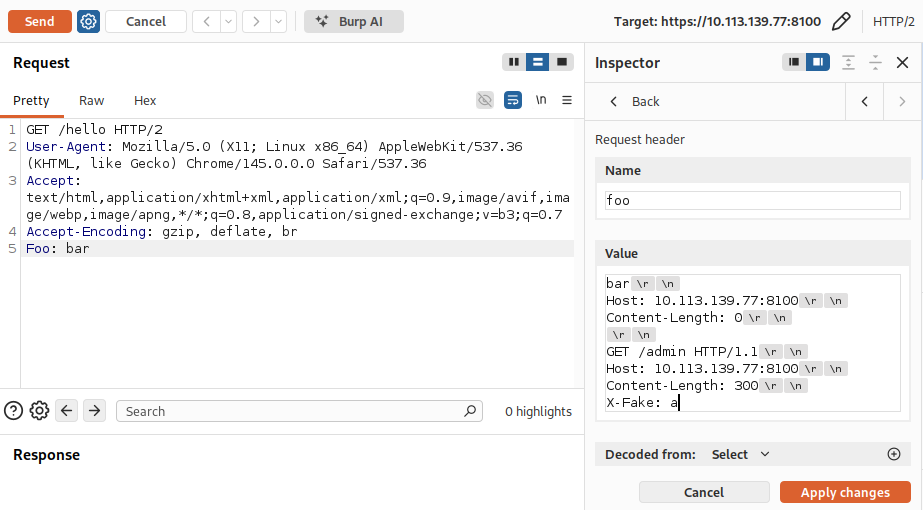The height and width of the screenshot is (510, 923).
Task: Click the 0 highlights label
Action: [538, 412]
